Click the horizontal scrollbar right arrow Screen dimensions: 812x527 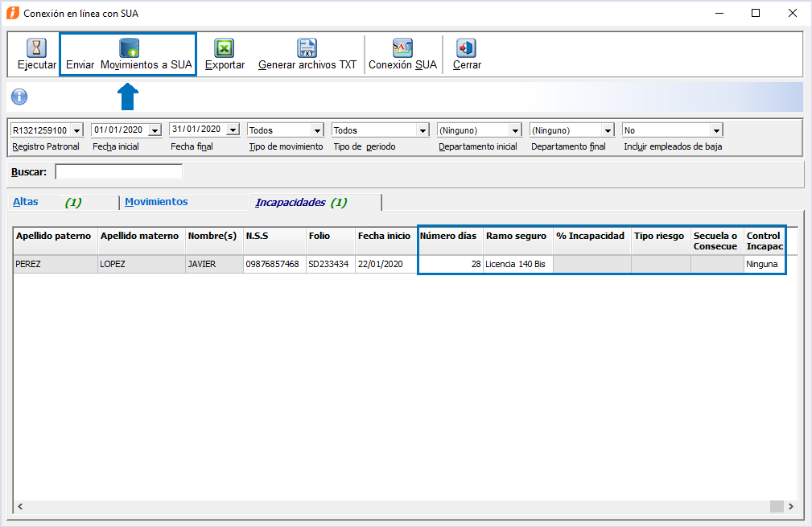tap(791, 506)
